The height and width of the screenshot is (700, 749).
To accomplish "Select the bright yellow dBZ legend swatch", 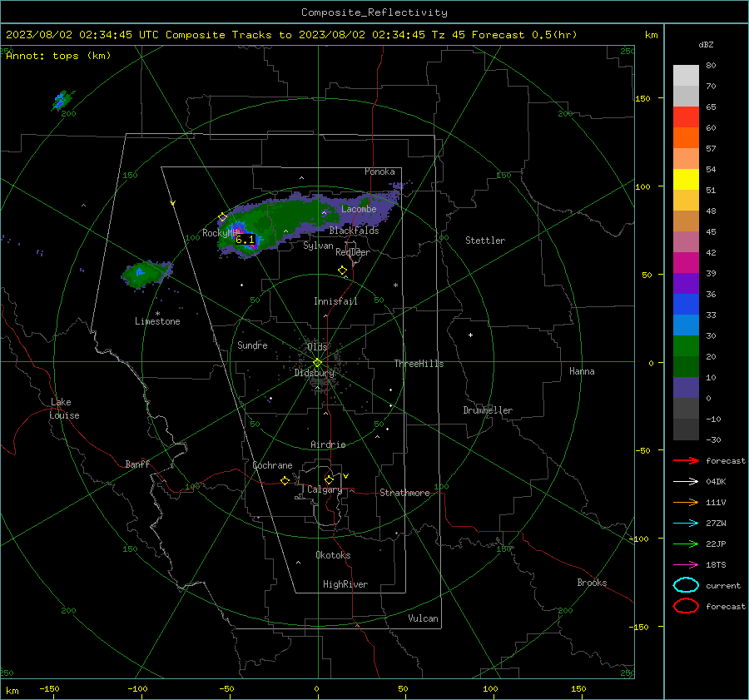I will click(x=686, y=180).
